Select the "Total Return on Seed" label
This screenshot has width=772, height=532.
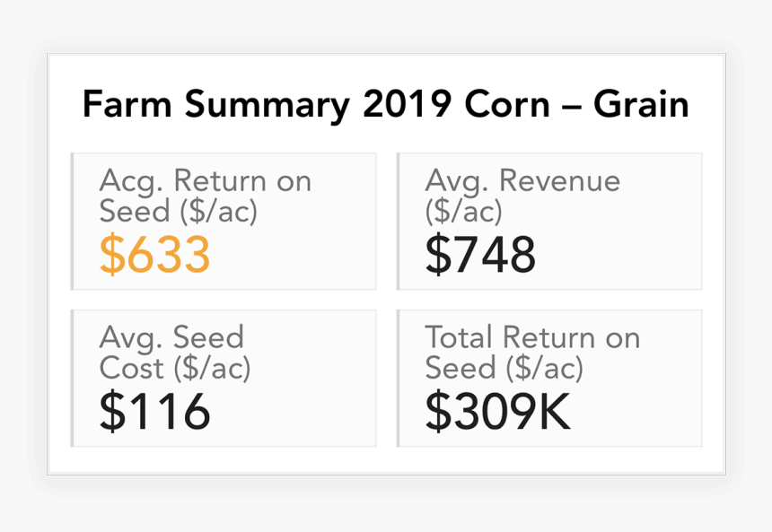532,353
